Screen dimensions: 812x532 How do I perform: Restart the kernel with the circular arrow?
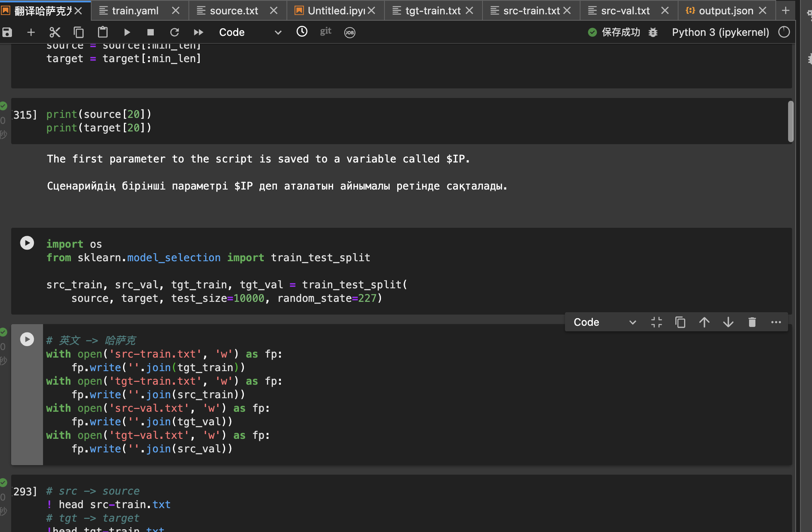pyautogui.click(x=175, y=32)
